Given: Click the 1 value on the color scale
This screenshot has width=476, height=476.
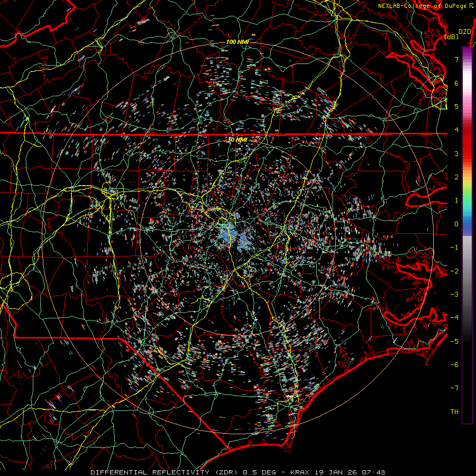Looking at the screenshot, I should click(456, 200).
